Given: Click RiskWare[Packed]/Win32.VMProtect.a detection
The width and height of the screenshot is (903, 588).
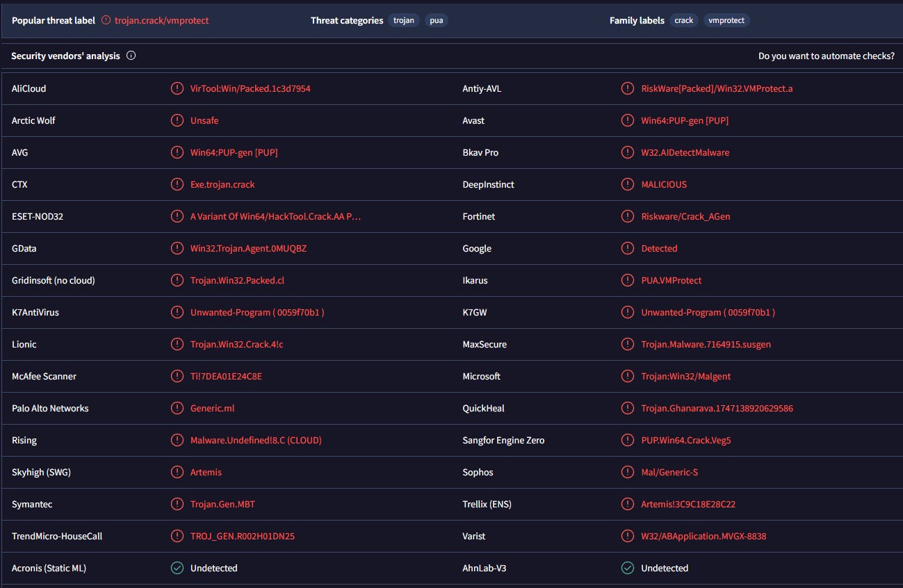Looking at the screenshot, I should tap(717, 88).
